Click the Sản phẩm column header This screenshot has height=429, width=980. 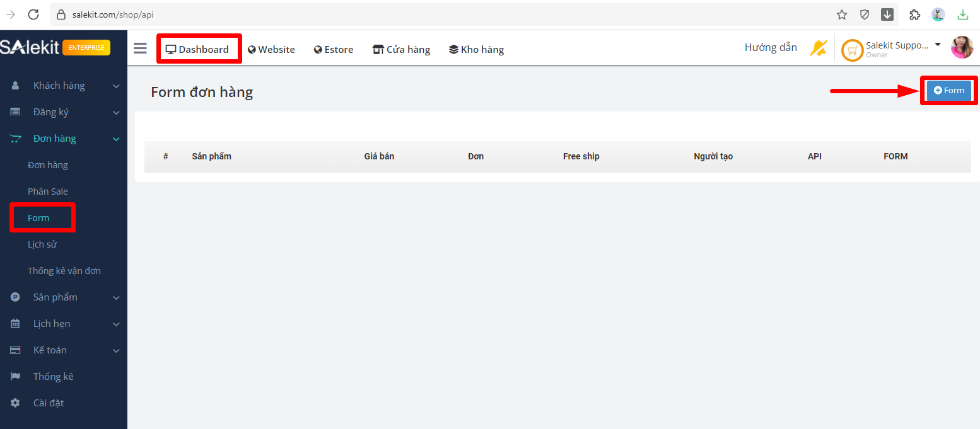tap(212, 156)
